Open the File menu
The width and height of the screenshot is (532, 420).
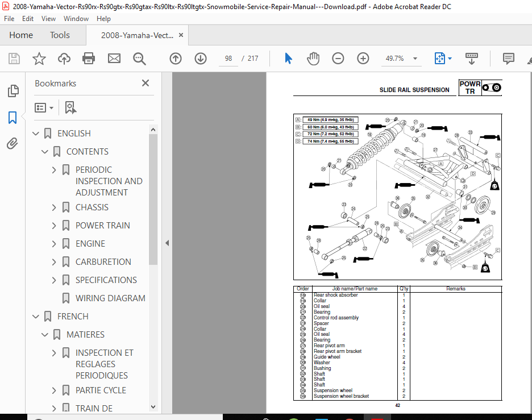[9, 19]
